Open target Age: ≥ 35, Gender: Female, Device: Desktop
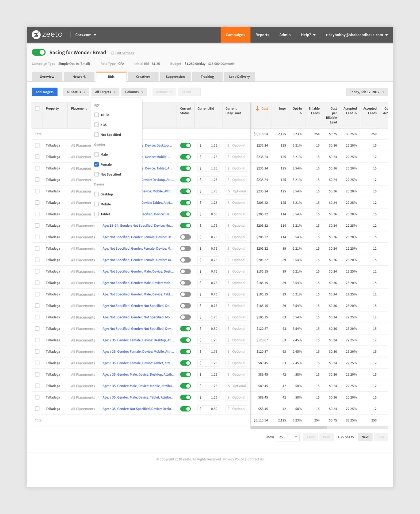This screenshot has width=420, height=514. (138, 340)
